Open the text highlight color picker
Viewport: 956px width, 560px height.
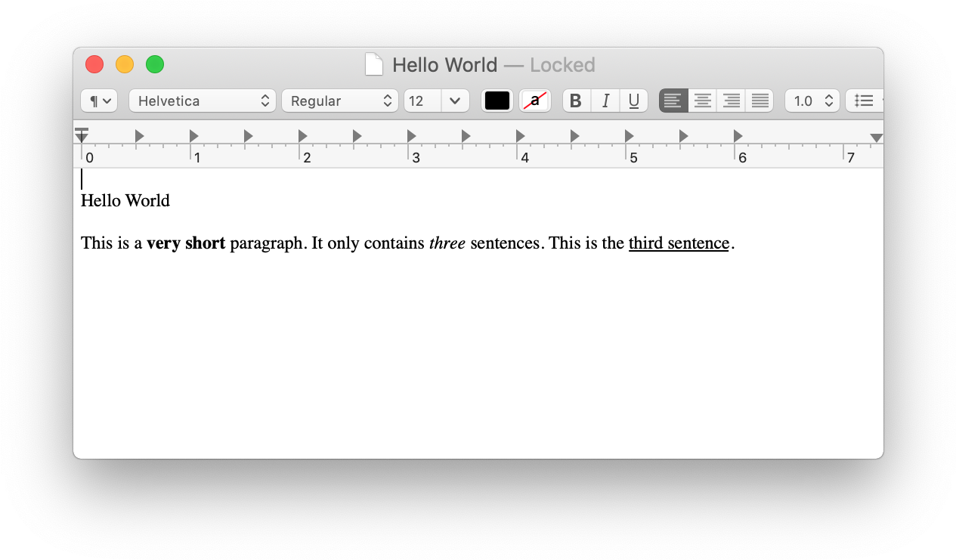click(535, 101)
